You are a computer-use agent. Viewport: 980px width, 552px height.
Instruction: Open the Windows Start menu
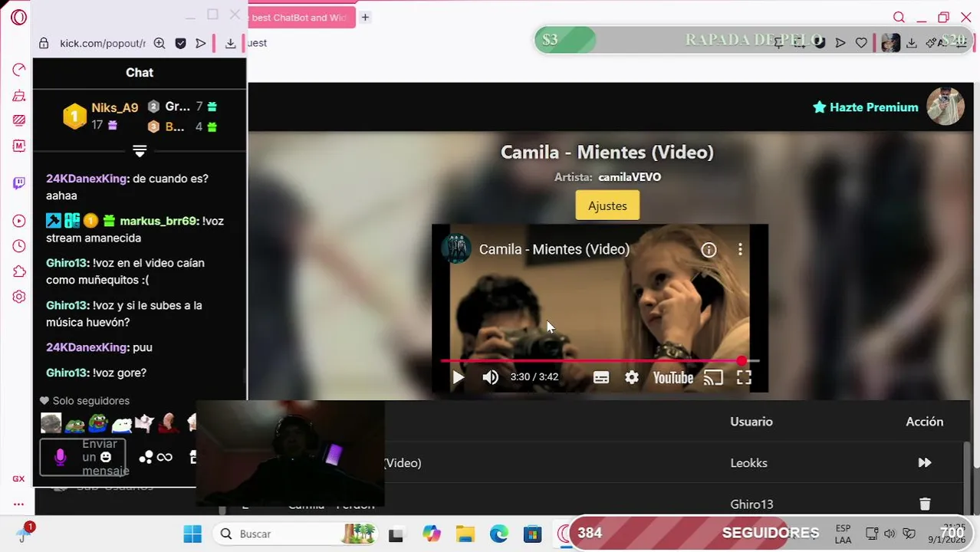192,534
